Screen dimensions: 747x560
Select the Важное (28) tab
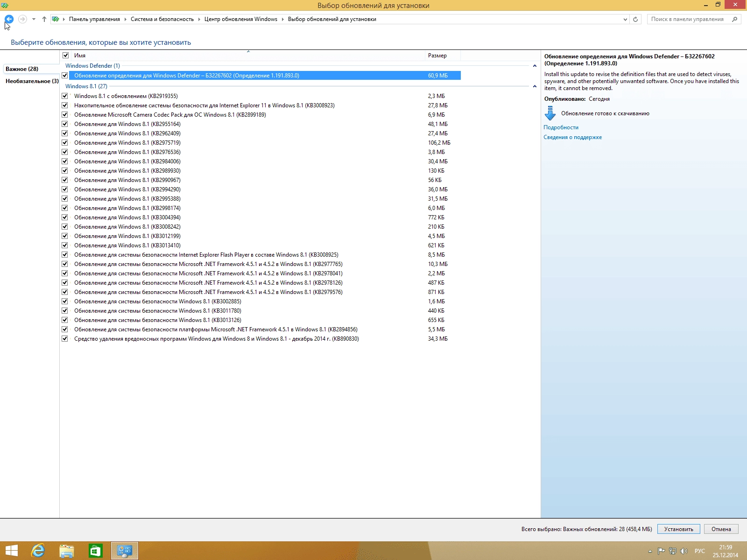31,69
